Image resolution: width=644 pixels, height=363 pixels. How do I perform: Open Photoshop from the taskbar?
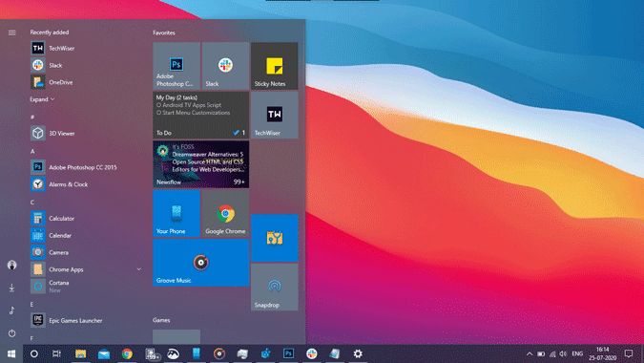tap(289, 353)
